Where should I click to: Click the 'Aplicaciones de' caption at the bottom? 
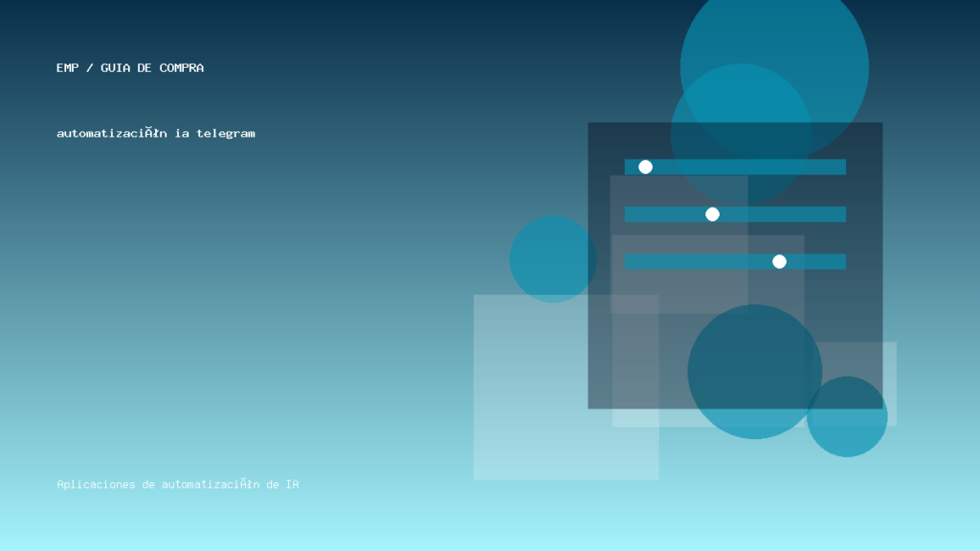click(105, 484)
